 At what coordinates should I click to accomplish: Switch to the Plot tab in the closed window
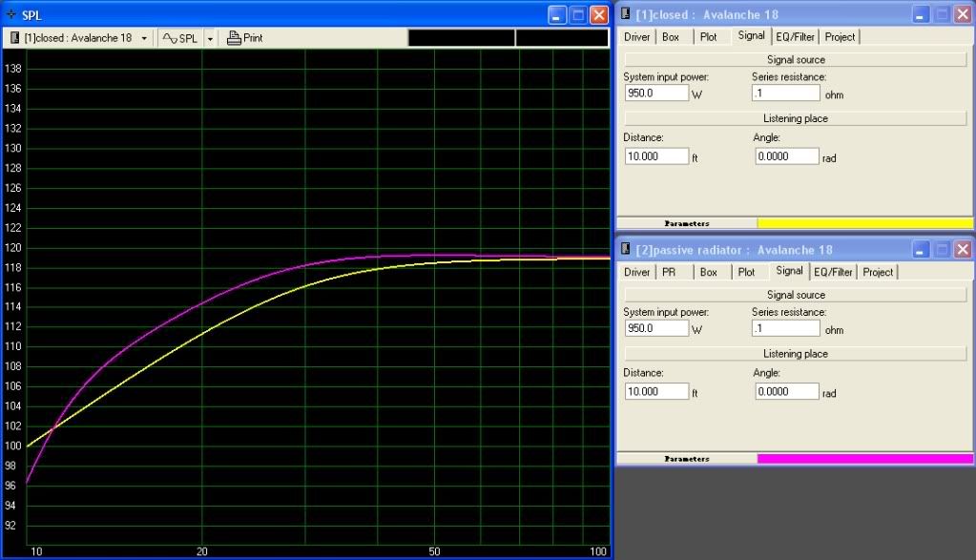(708, 36)
